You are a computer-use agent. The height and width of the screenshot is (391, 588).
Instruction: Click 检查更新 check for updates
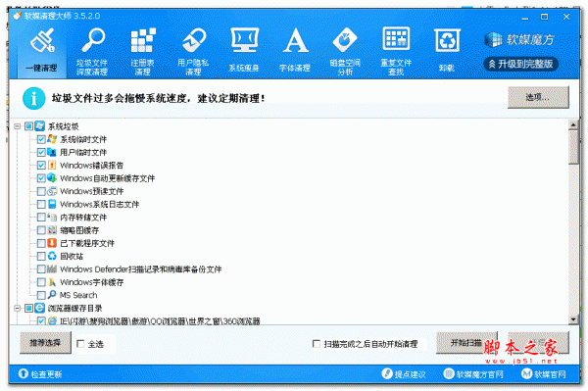40,373
